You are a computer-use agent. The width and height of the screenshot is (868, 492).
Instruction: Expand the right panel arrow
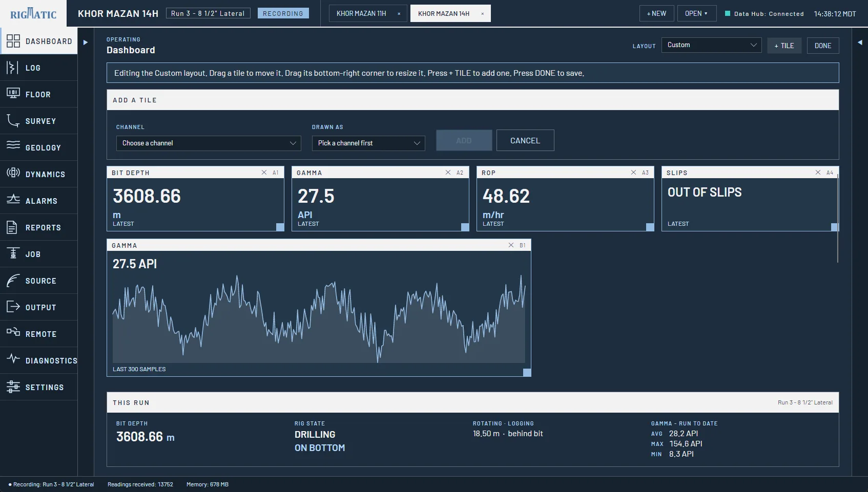(860, 42)
